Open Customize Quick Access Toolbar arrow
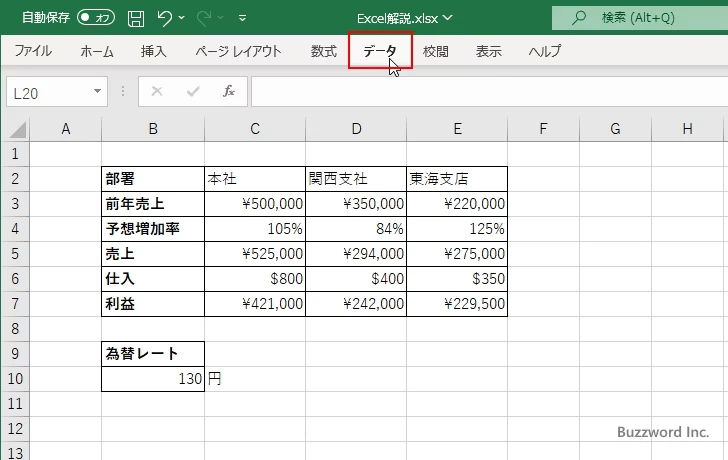 point(242,18)
